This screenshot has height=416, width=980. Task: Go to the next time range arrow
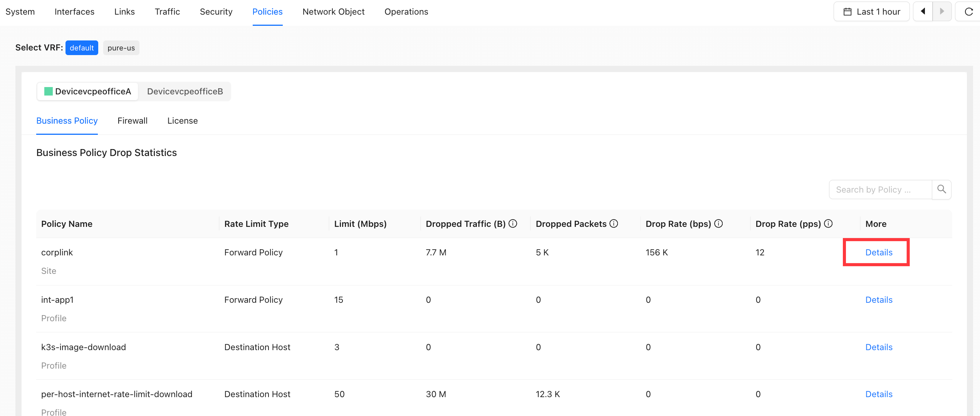(942, 12)
